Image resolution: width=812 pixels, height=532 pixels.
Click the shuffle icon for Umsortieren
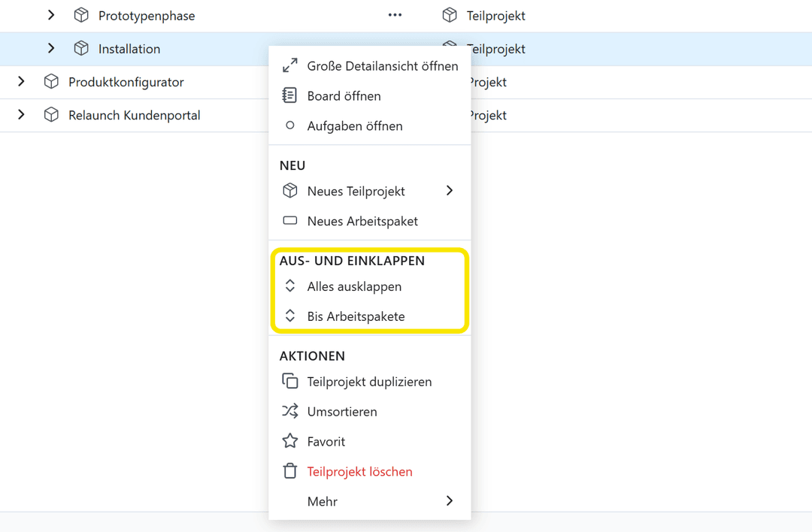coord(290,412)
